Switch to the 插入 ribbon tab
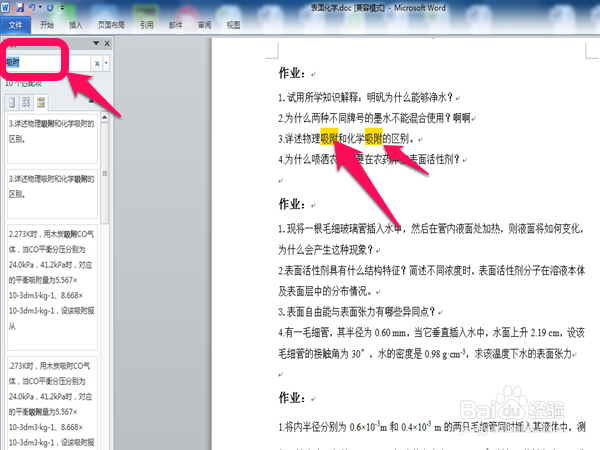Viewport: 600px width, 450px height. click(x=75, y=25)
